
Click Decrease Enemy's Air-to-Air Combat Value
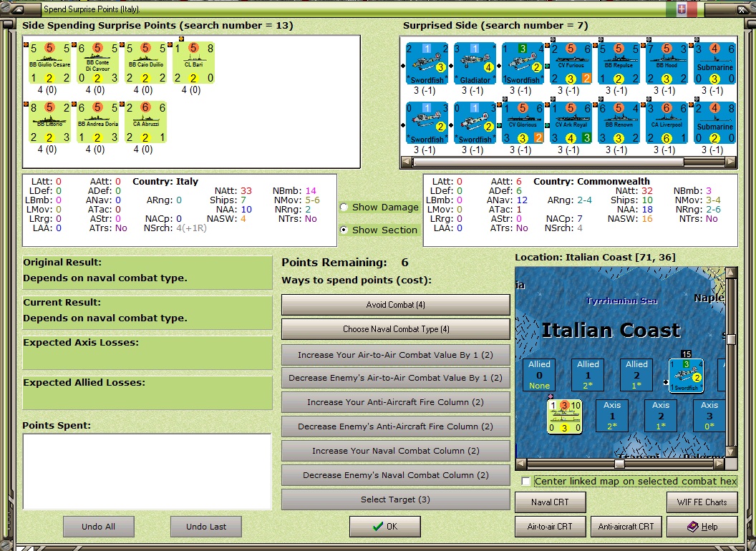[395, 378]
